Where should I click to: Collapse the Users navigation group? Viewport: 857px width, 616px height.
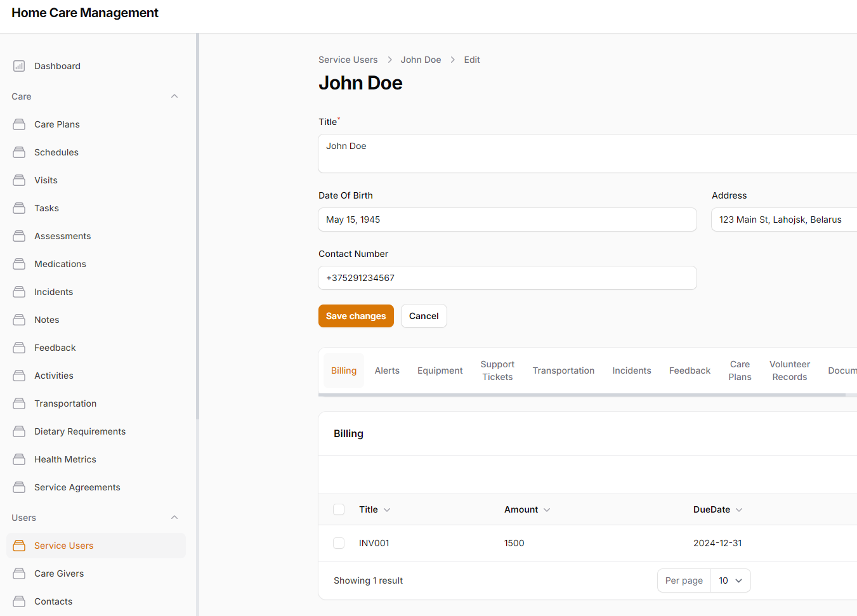pyautogui.click(x=174, y=518)
